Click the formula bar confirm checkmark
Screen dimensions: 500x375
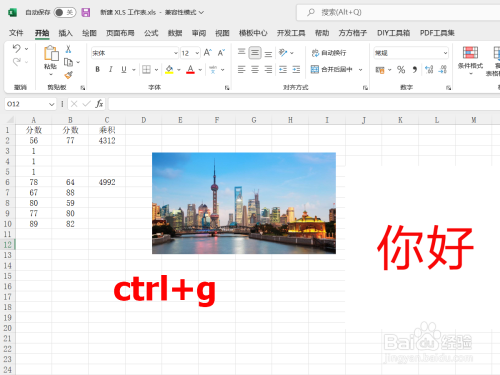tap(87, 104)
